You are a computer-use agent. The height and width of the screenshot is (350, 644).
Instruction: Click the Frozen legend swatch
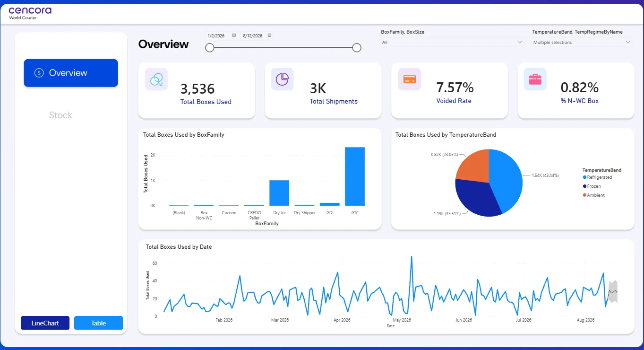click(x=584, y=186)
